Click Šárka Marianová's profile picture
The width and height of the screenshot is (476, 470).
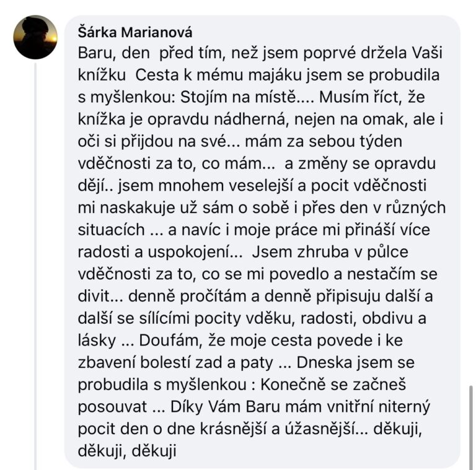point(35,37)
